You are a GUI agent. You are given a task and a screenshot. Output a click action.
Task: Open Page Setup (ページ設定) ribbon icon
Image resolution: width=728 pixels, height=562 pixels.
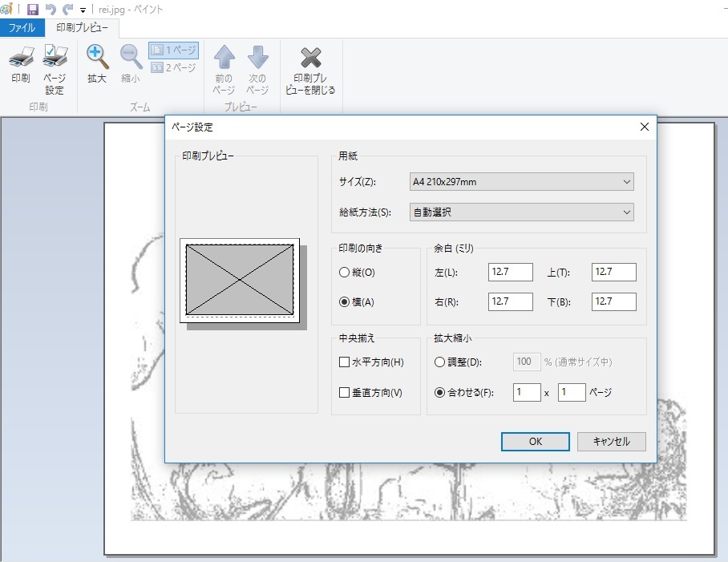coord(55,70)
